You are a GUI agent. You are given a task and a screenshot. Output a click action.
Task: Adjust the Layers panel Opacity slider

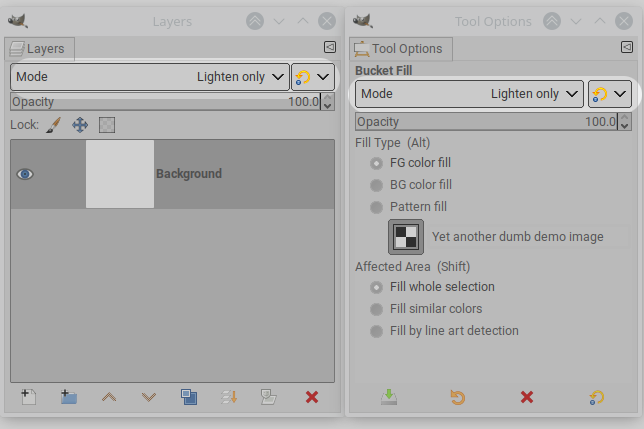tap(166, 101)
